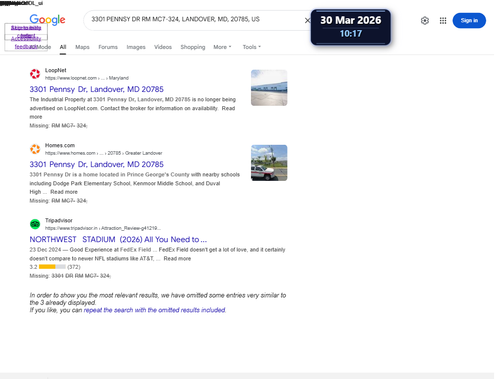
Task: Click Read more in Tripadvisor snippet
Action: [x=177, y=259]
